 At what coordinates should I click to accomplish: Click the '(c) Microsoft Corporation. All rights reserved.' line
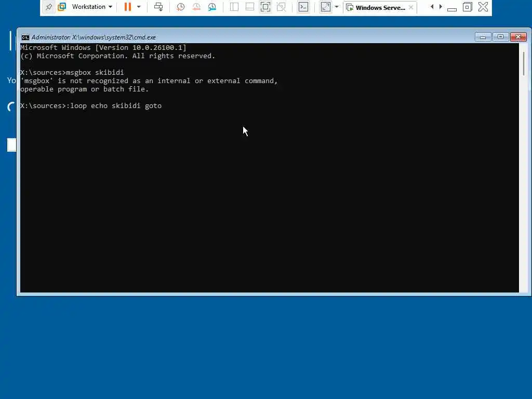click(x=118, y=56)
